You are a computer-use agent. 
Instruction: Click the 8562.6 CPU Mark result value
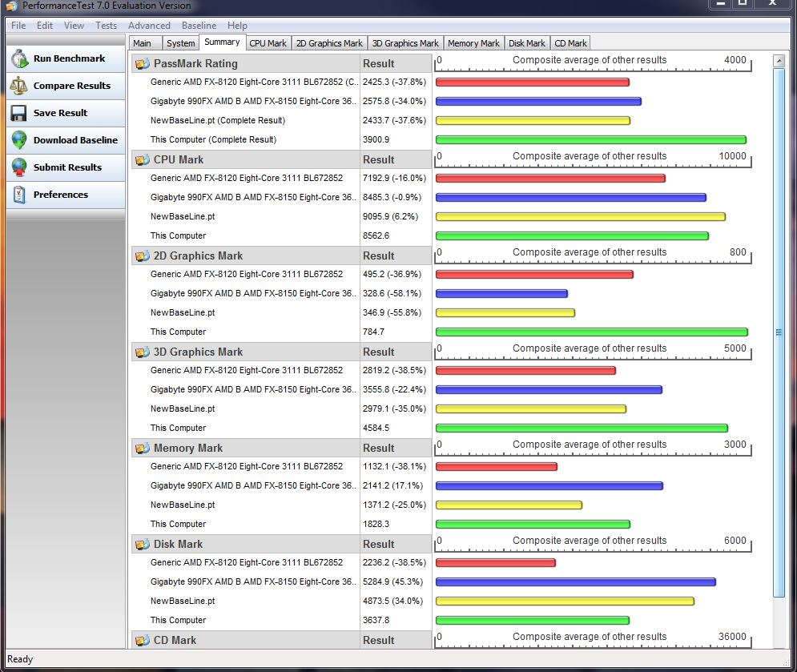click(x=376, y=235)
